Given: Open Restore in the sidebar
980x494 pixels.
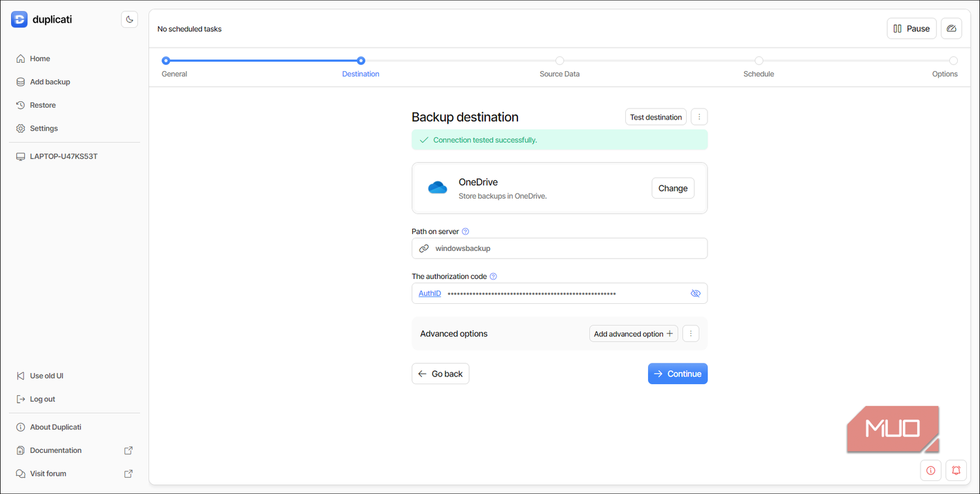Looking at the screenshot, I should tap(43, 105).
